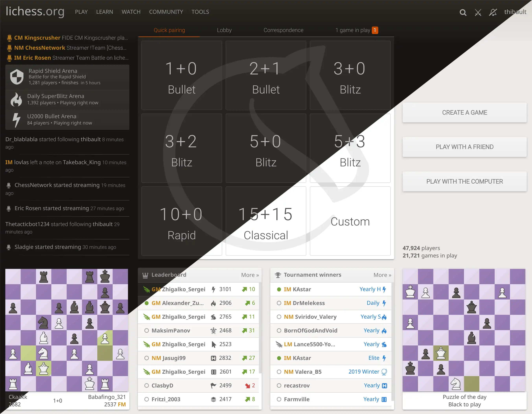Switch to the Lobby tab

click(224, 30)
